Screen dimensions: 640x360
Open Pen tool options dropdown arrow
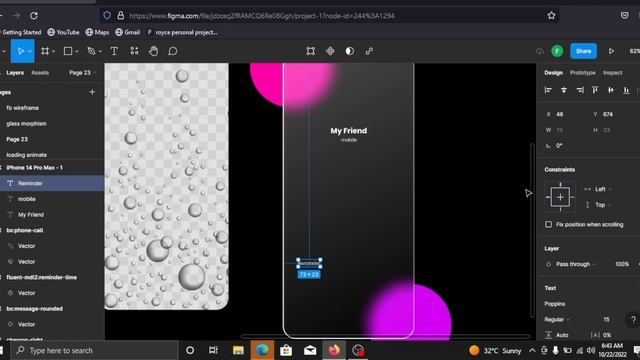click(100, 51)
